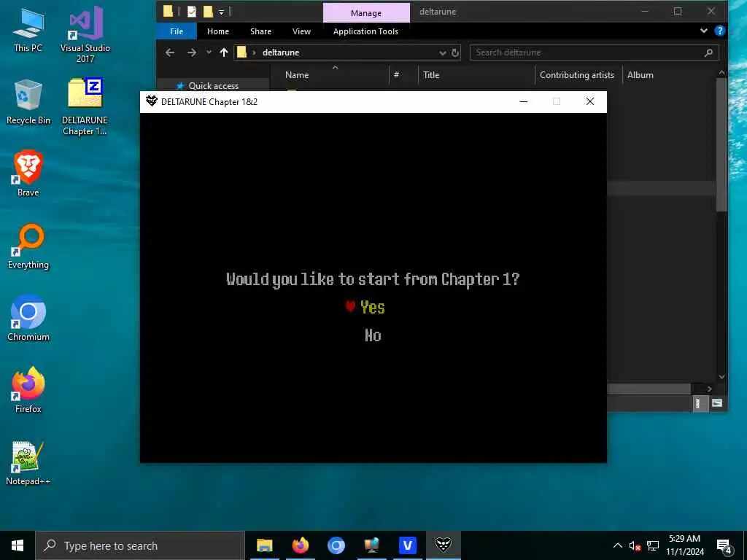This screenshot has width=747, height=560.
Task: Open recent locations dropdown arrow
Action: 209,52
